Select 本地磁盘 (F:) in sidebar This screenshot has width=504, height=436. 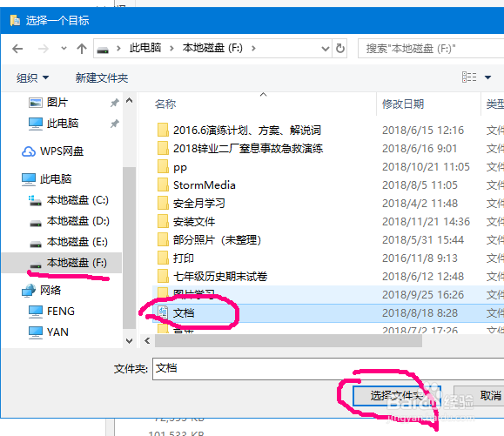[x=62, y=263]
